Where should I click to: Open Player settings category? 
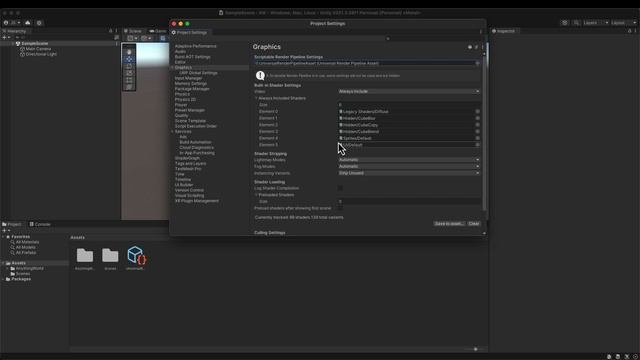[181, 105]
